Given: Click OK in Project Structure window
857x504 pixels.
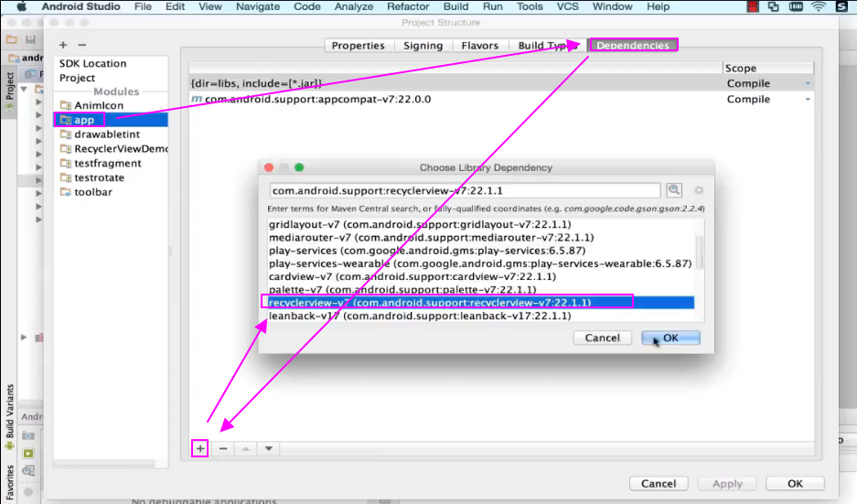Looking at the screenshot, I should pos(795,483).
